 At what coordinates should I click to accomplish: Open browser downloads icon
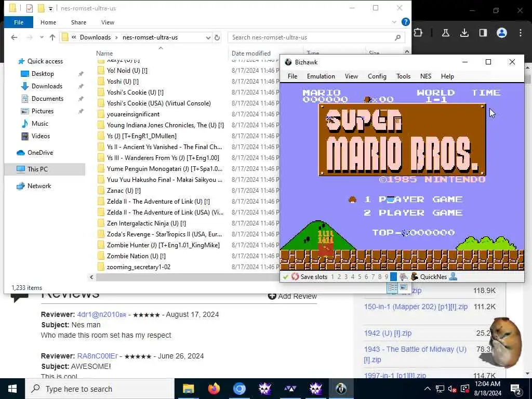(x=464, y=33)
